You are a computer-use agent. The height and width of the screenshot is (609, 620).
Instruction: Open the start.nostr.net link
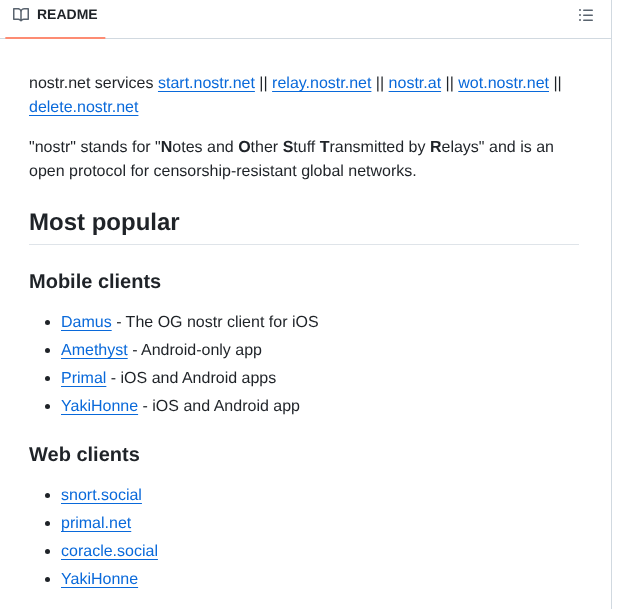206,83
